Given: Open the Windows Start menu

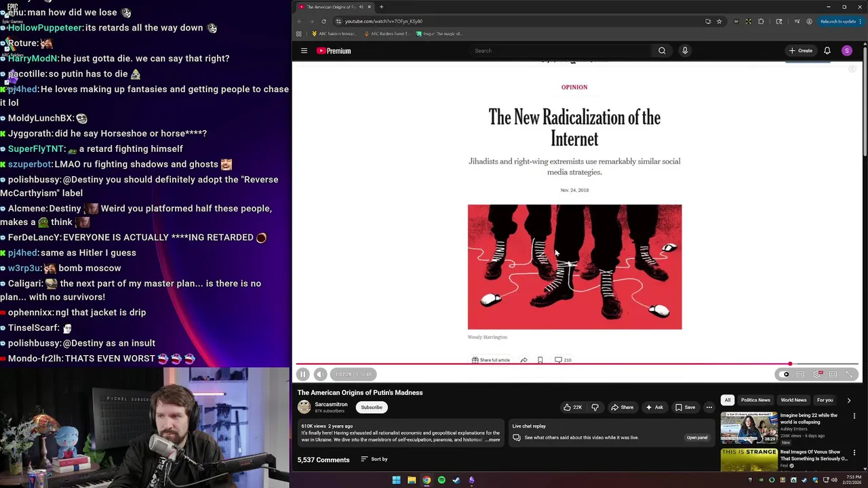Looking at the screenshot, I should pyautogui.click(x=396, y=480).
